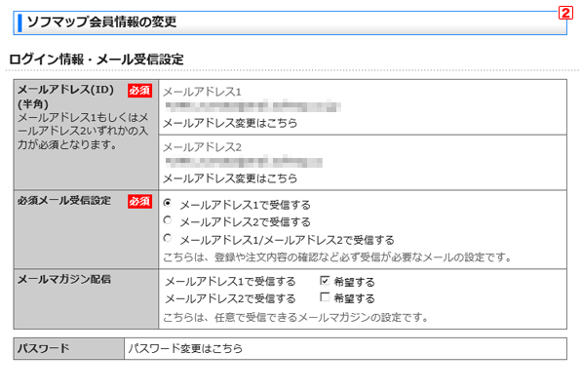Select the メールアドレス1で受信する radio button
Image resolution: width=582 pixels, height=392 pixels.
point(168,203)
